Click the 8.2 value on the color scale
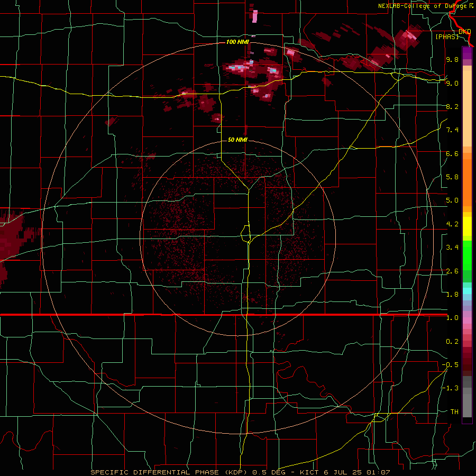This screenshot has width=476, height=476. 452,106
